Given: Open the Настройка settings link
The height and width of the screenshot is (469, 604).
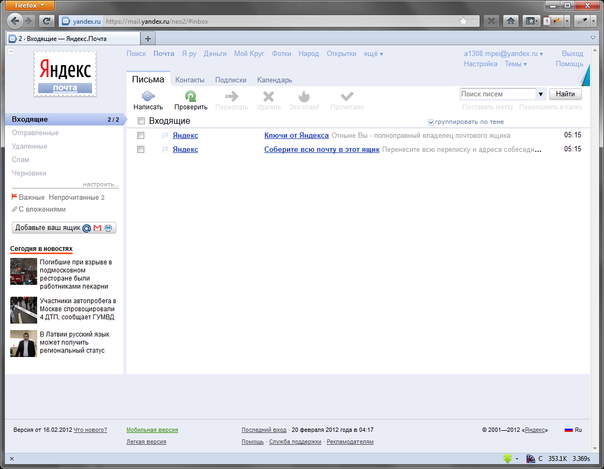Looking at the screenshot, I should [480, 64].
